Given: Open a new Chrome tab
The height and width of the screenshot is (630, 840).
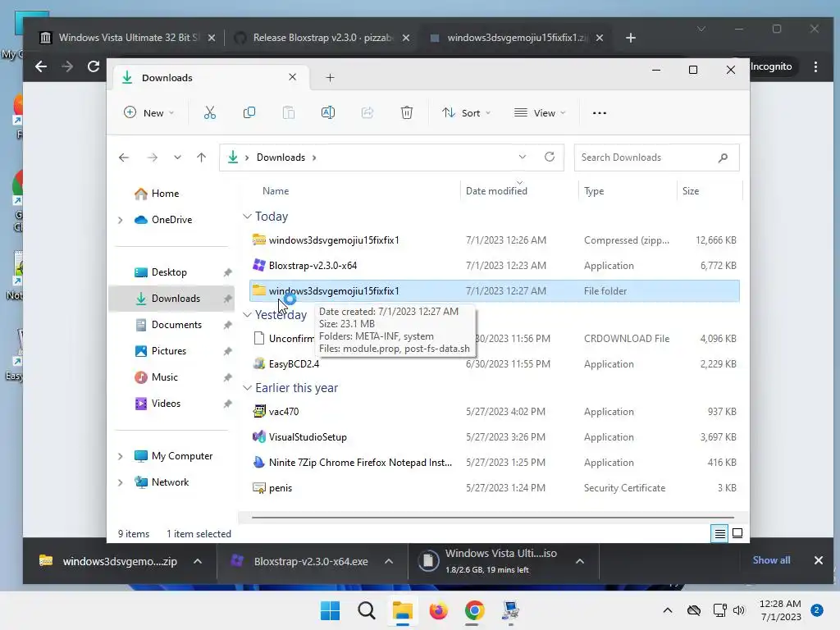Looking at the screenshot, I should 631,38.
